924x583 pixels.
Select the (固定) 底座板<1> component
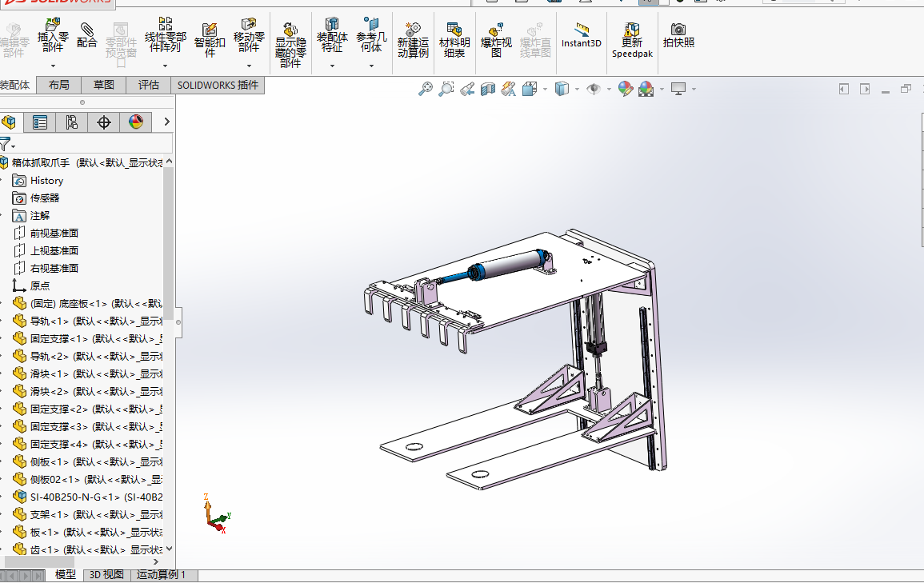[86, 304]
